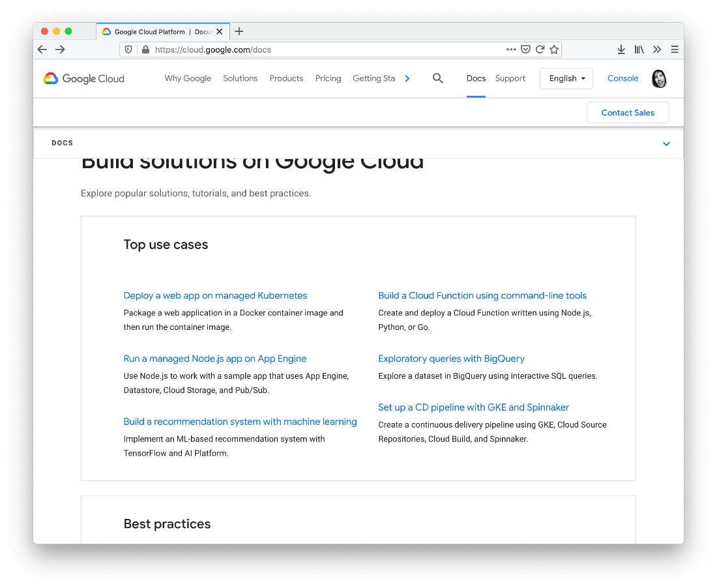Open the Why Google menu
Screen dimensions: 717x588
[x=188, y=78]
